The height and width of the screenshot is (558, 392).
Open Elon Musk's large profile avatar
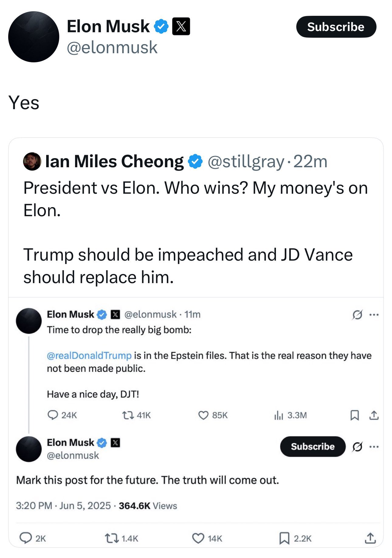(33, 37)
